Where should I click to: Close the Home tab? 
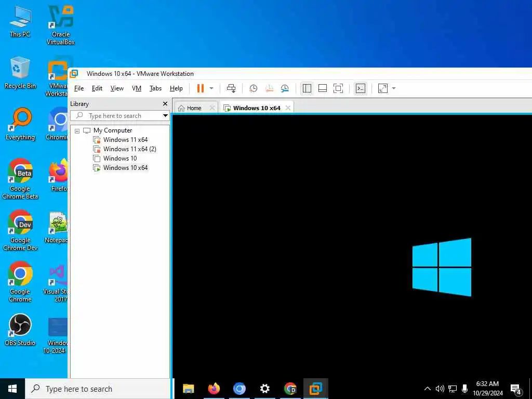tap(212, 108)
